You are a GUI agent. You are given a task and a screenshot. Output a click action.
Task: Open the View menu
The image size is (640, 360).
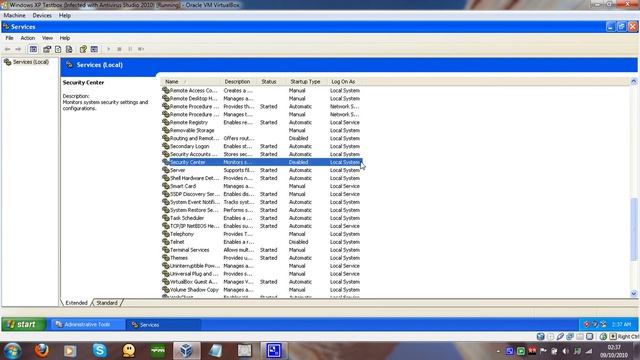tap(47, 38)
